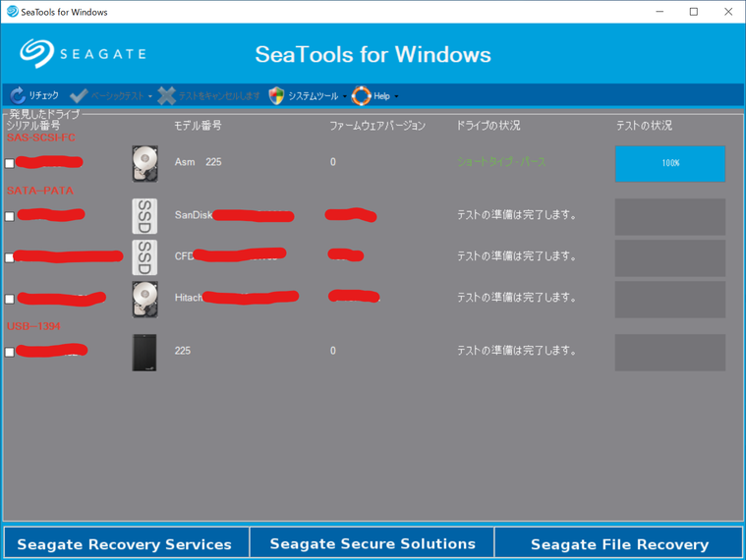Image resolution: width=746 pixels, height=560 pixels.
Task: Click the Recheck (リチェック) refresh icon
Action: [18, 95]
